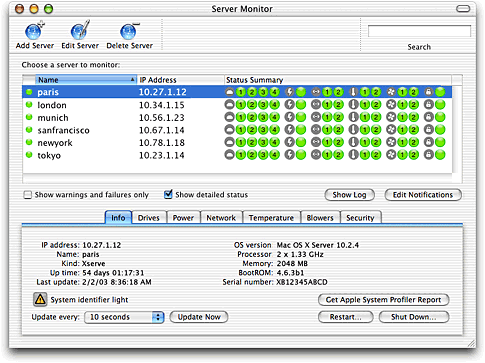Image resolution: width=485 pixels, height=363 pixels.
Task: Click network status icon in sanfrancisco row
Action: pos(316,130)
